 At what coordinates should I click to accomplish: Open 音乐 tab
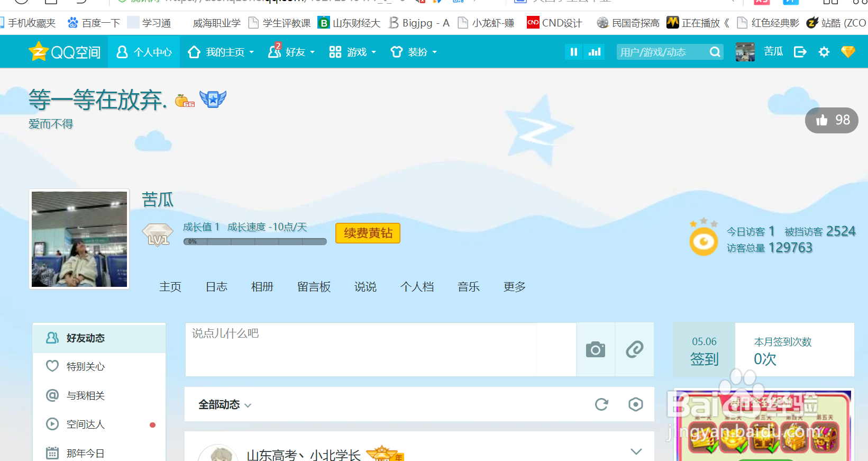pyautogui.click(x=469, y=287)
